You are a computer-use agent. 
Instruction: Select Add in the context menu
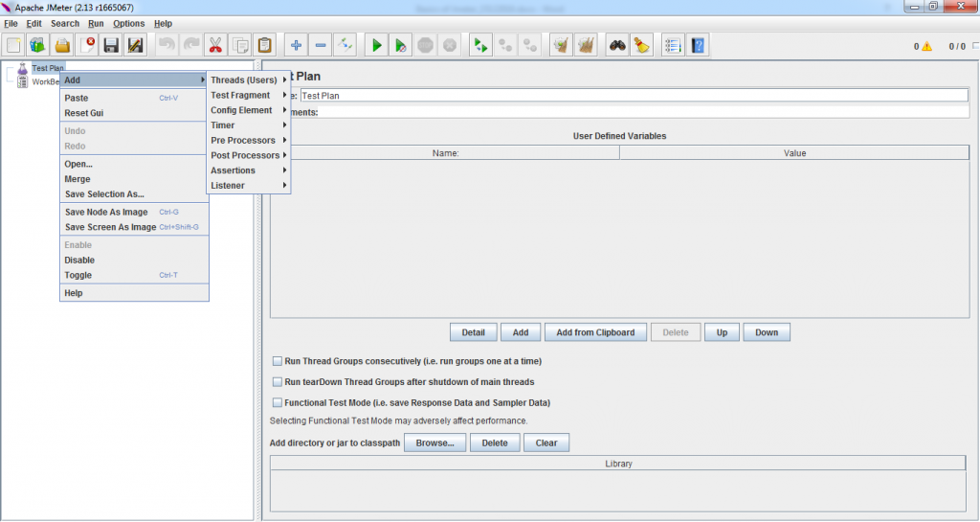tap(134, 80)
